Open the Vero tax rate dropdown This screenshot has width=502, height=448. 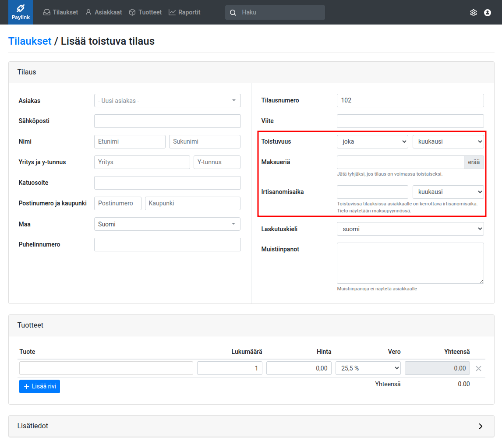pyautogui.click(x=368, y=368)
